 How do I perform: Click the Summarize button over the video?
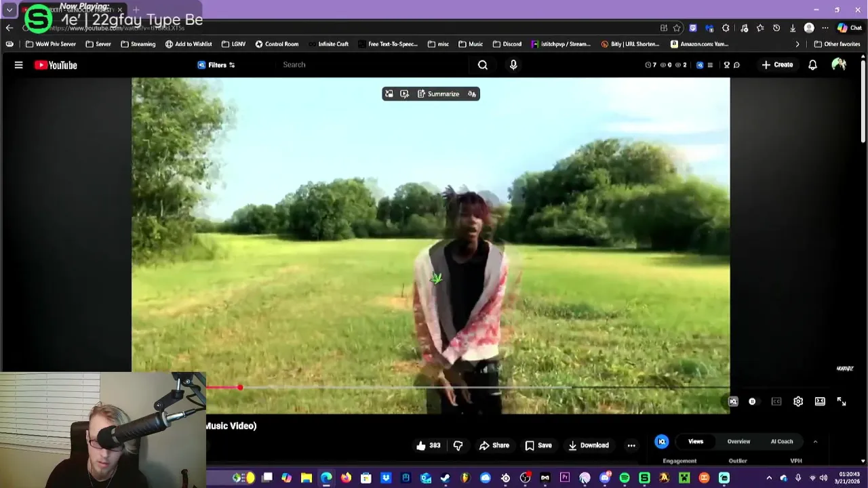(x=438, y=94)
